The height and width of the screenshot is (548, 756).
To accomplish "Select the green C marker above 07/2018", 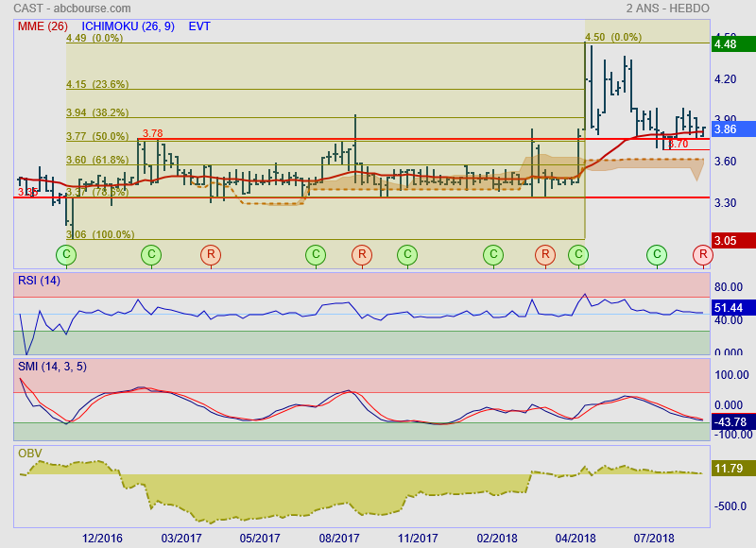I will [x=657, y=254].
